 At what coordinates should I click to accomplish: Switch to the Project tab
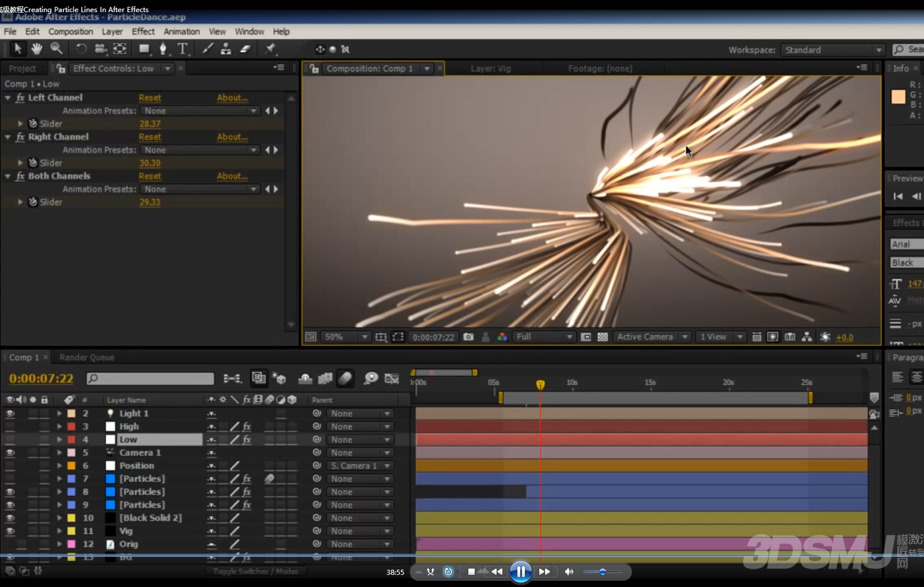click(22, 69)
